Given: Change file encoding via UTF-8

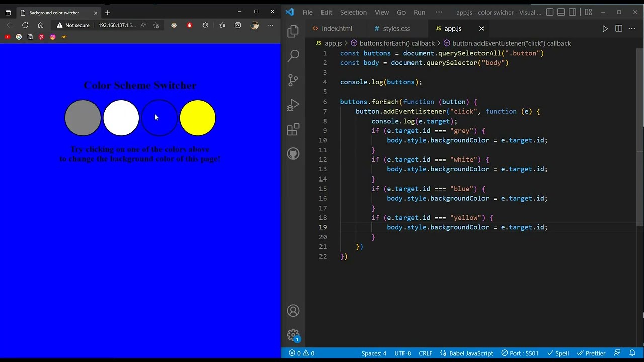Looking at the screenshot, I should click(x=403, y=353).
